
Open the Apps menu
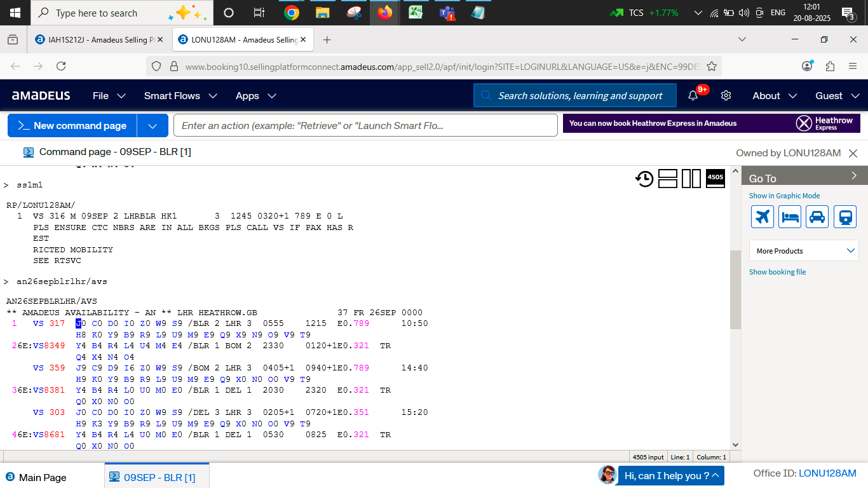tap(255, 96)
